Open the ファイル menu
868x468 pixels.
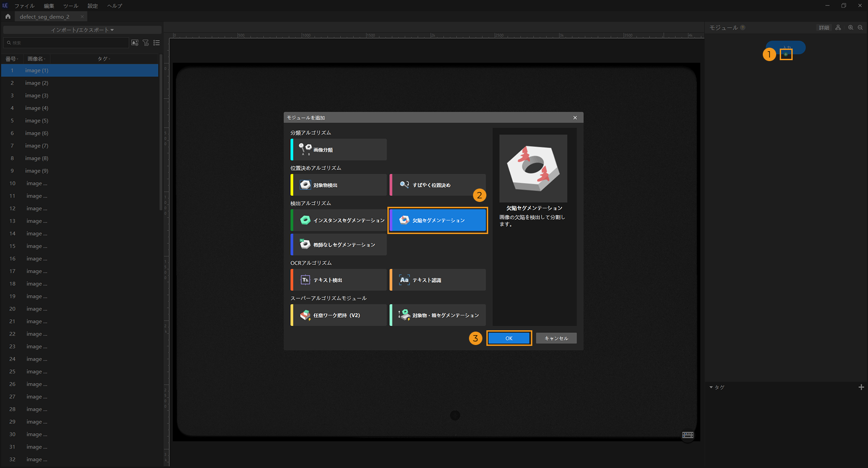click(x=25, y=6)
